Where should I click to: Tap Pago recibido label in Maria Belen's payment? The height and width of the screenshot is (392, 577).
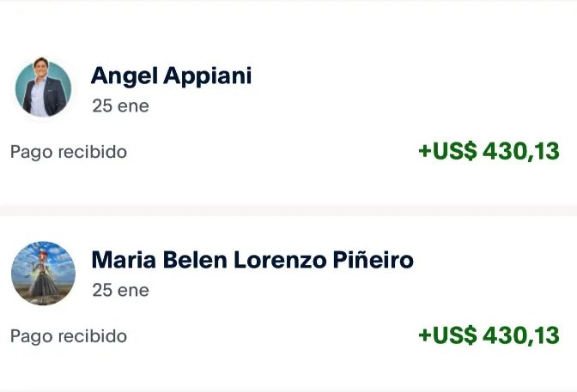(69, 336)
